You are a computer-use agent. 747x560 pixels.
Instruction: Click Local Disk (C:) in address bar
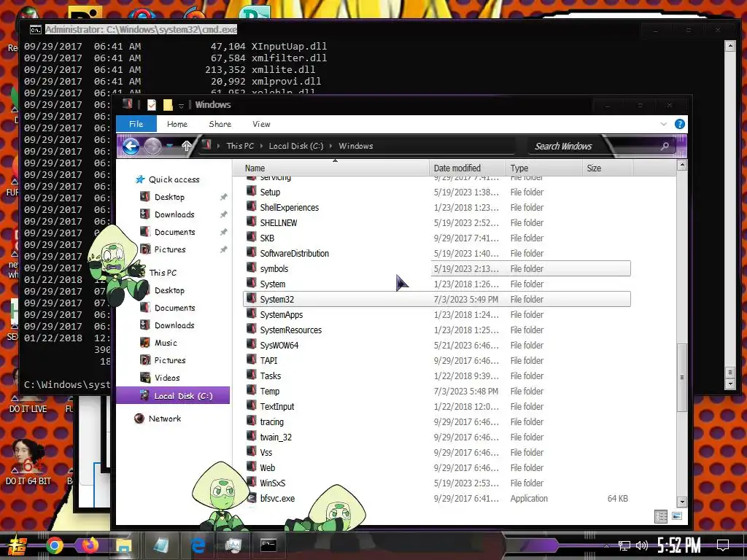click(296, 146)
